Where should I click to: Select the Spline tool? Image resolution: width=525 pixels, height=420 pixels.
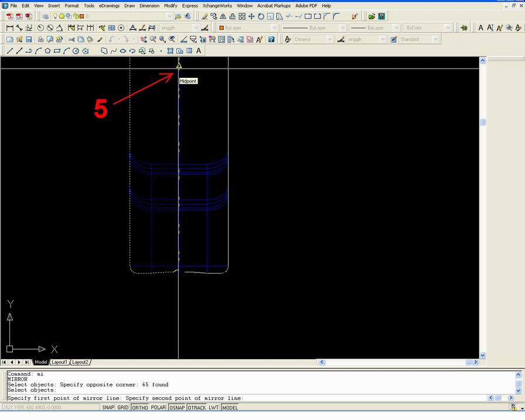tap(114, 51)
